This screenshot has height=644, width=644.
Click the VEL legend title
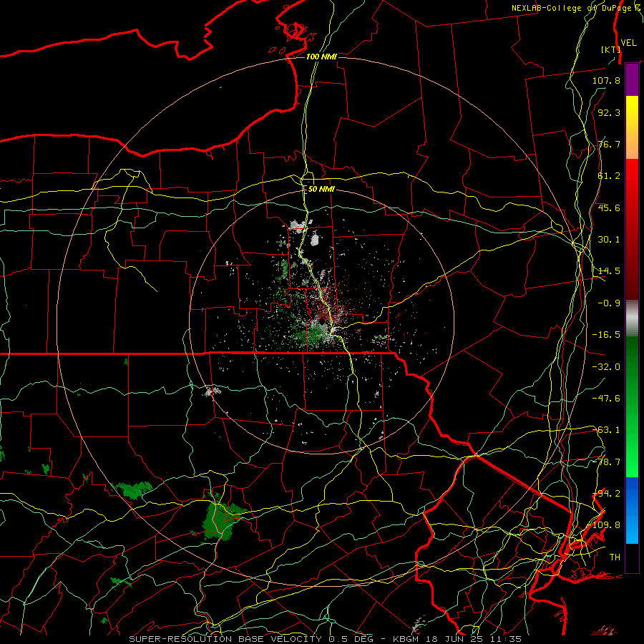pyautogui.click(x=628, y=43)
